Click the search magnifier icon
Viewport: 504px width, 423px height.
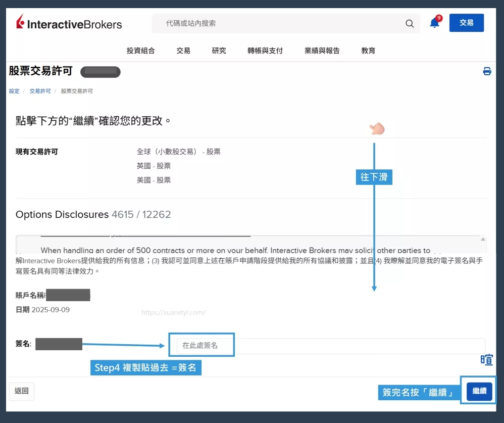tap(409, 23)
